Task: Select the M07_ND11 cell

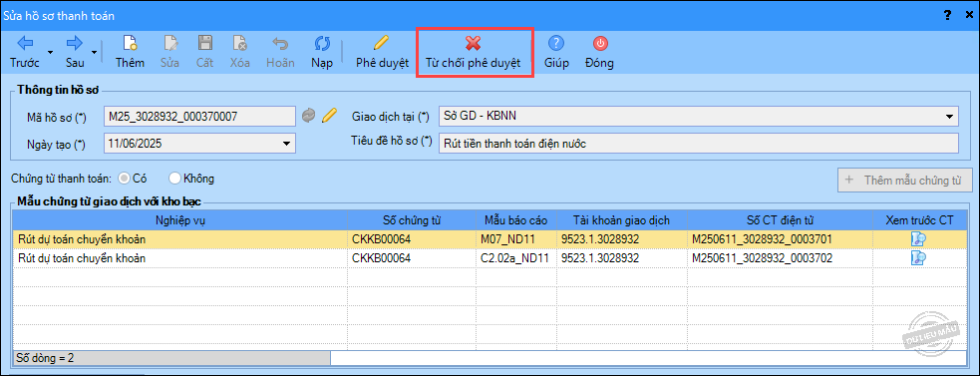Action: 516,239
